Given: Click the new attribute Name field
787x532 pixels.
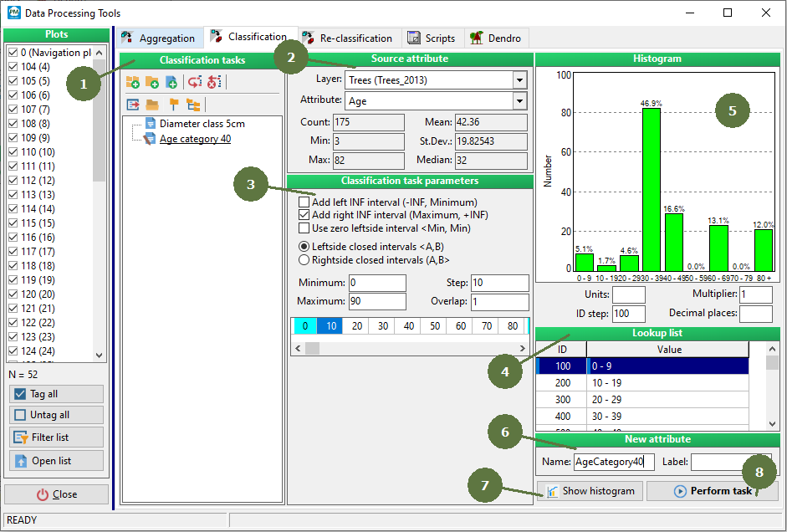Looking at the screenshot, I should click(x=614, y=462).
